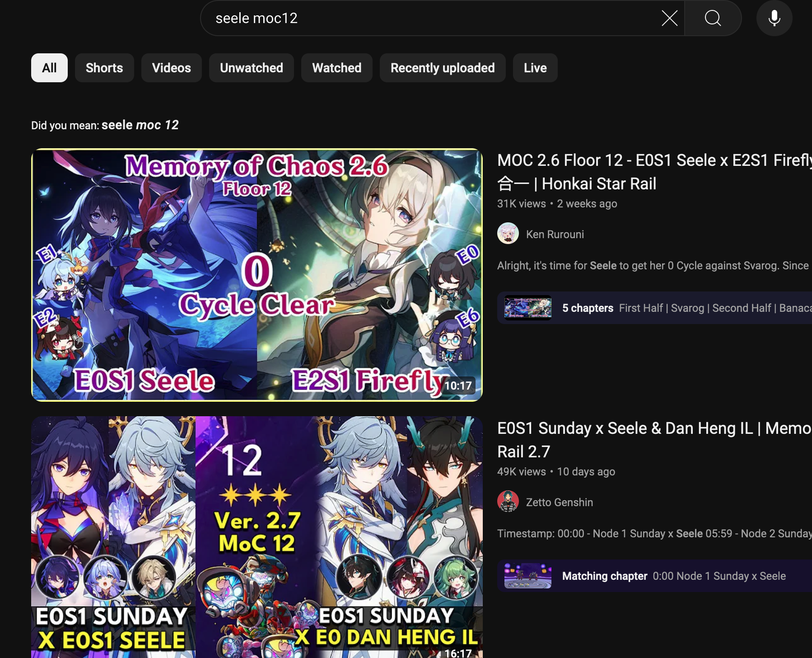Visit the Ken Rurouni channel name

pos(555,234)
